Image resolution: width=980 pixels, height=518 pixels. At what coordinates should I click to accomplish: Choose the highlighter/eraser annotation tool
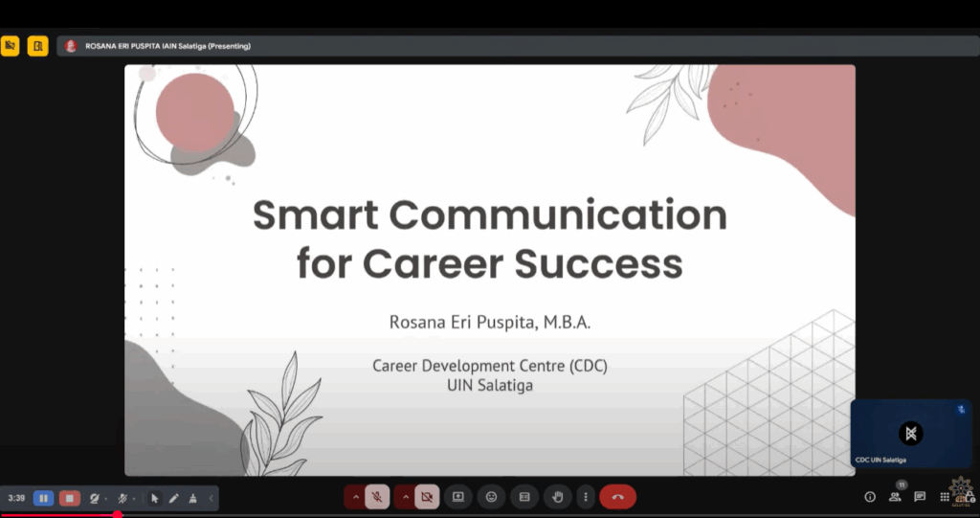click(192, 498)
